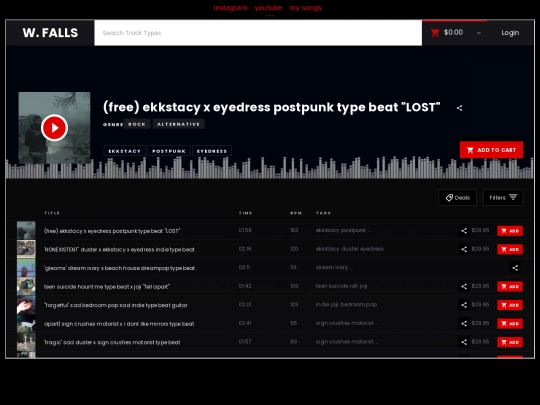This screenshot has height=405, width=540.
Task: Select the ALTERNATIVE genre tag
Action: pos(178,124)
